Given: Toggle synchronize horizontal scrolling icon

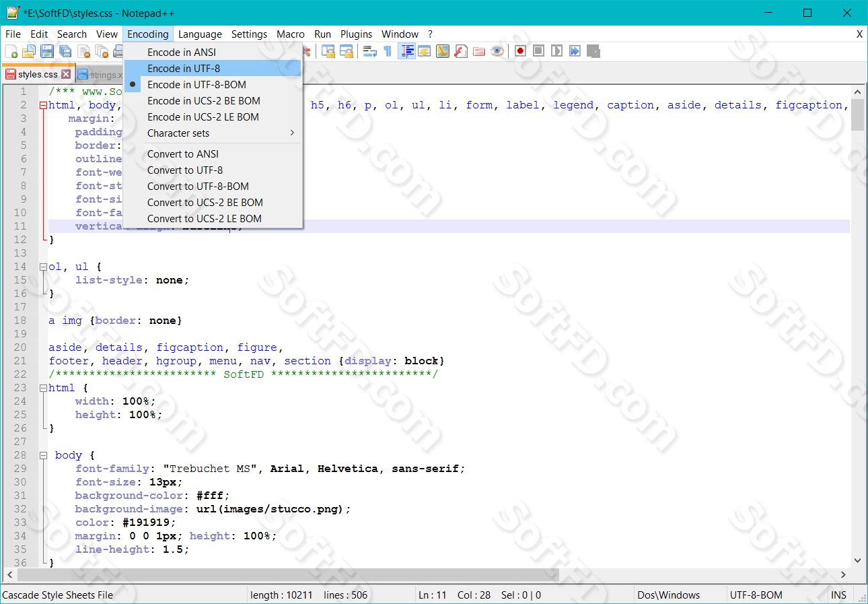Looking at the screenshot, I should point(347,51).
